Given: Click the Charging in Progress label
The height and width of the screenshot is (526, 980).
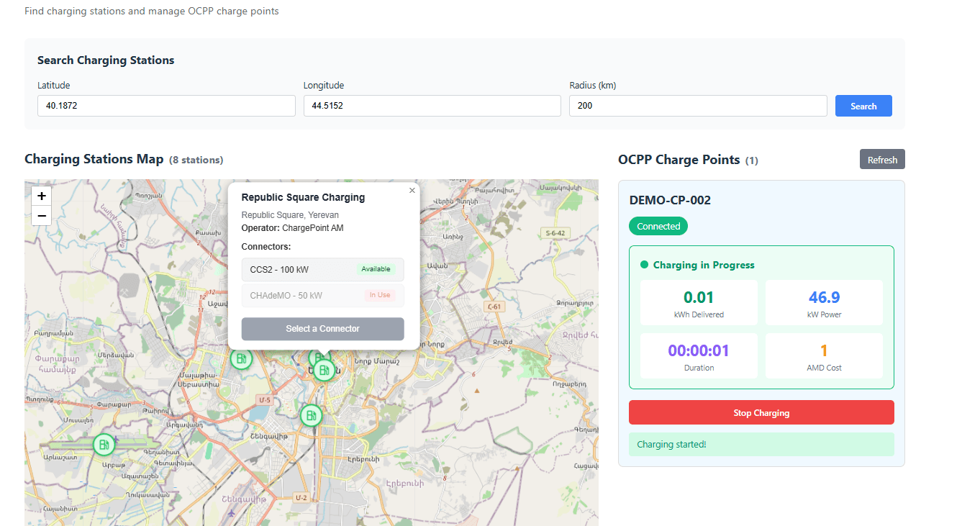Looking at the screenshot, I should (704, 265).
